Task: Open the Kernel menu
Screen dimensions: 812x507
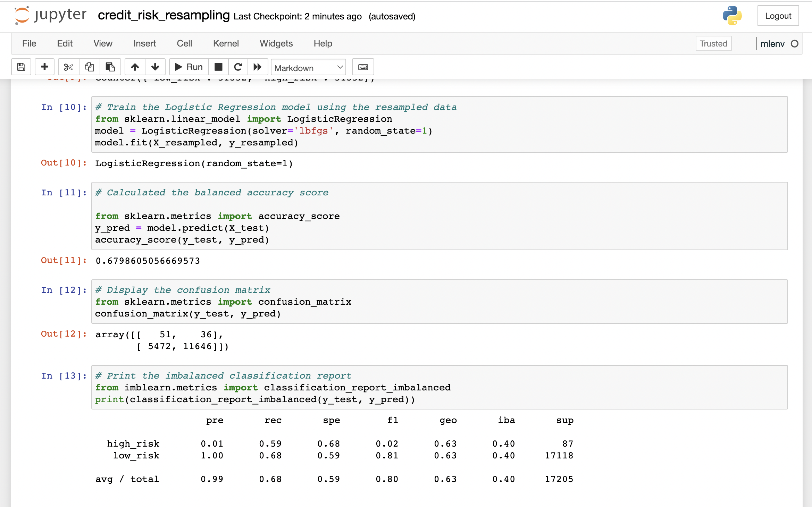Action: point(226,43)
